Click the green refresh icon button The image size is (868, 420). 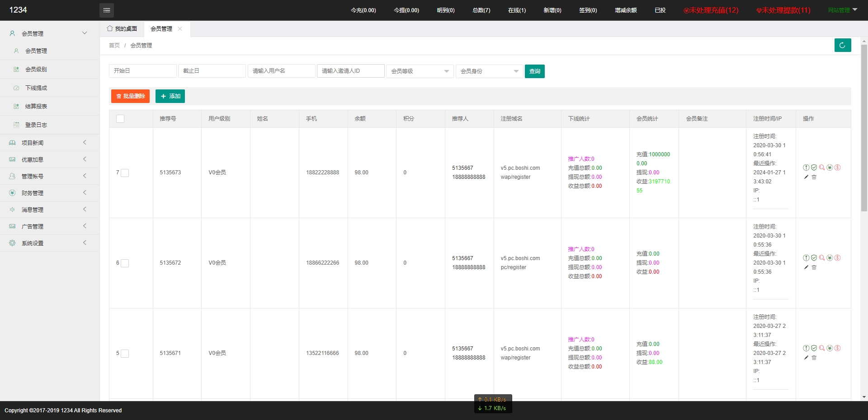coord(842,45)
